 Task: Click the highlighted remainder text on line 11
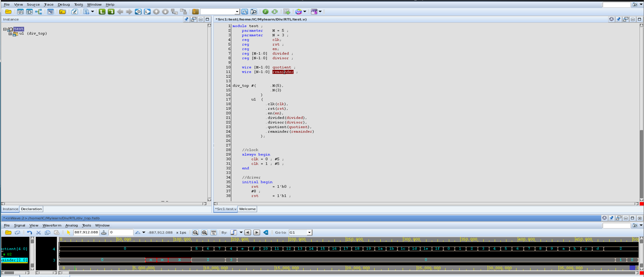[283, 72]
